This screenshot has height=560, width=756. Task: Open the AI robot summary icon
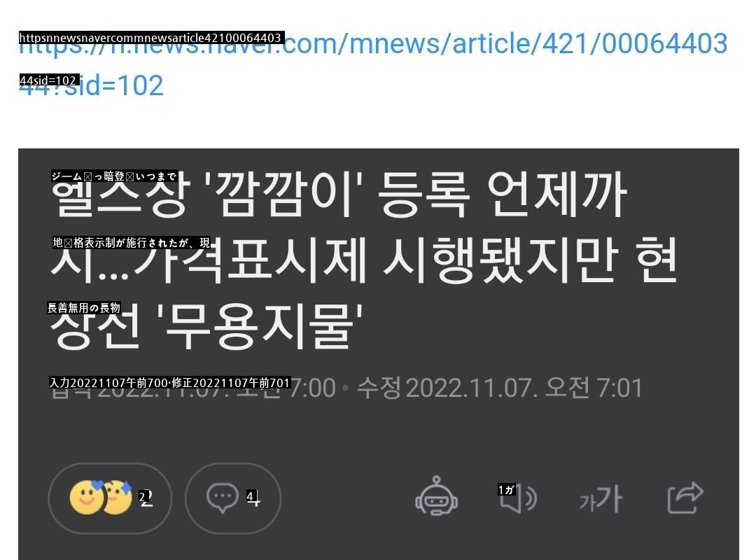tap(436, 497)
